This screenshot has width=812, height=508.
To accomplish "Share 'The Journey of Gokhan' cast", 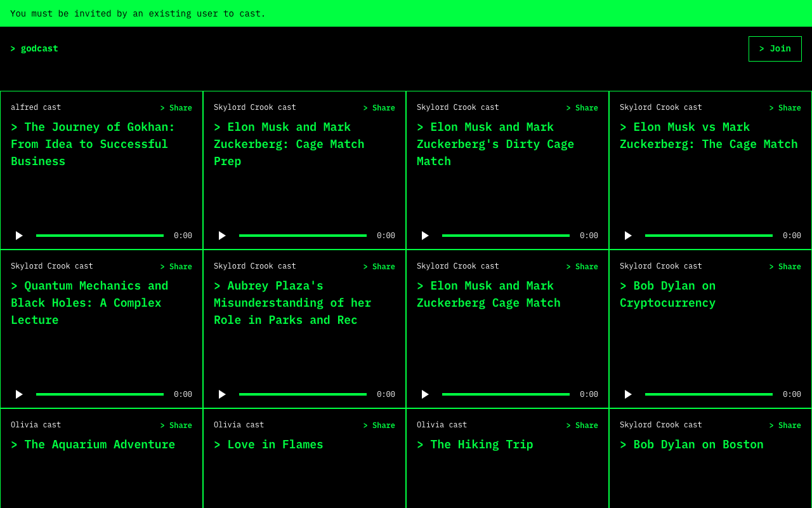I will [176, 108].
